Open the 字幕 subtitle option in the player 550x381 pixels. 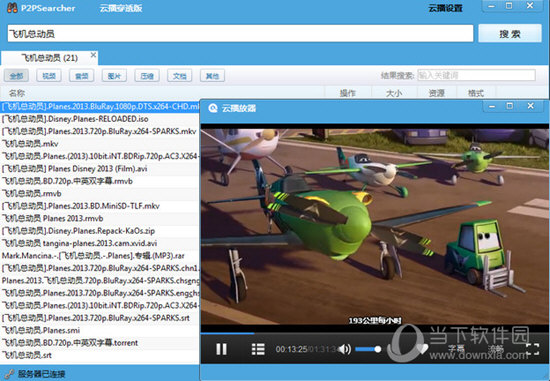coord(456,348)
